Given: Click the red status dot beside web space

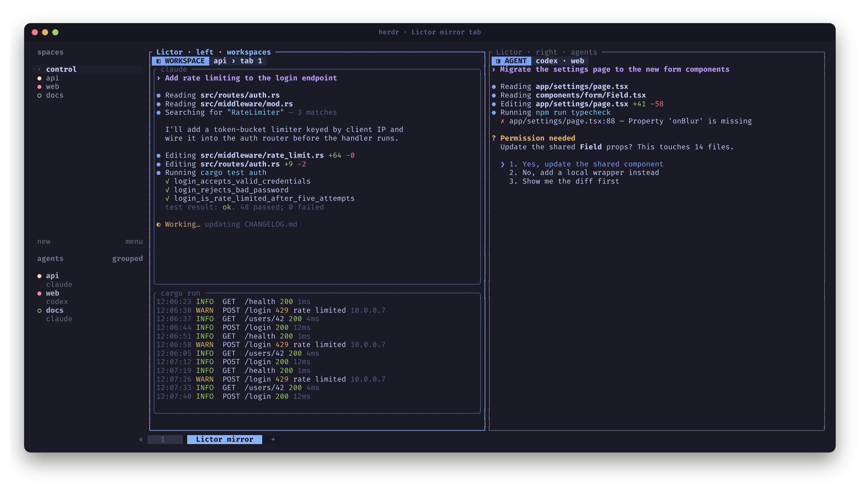Looking at the screenshot, I should [x=39, y=87].
